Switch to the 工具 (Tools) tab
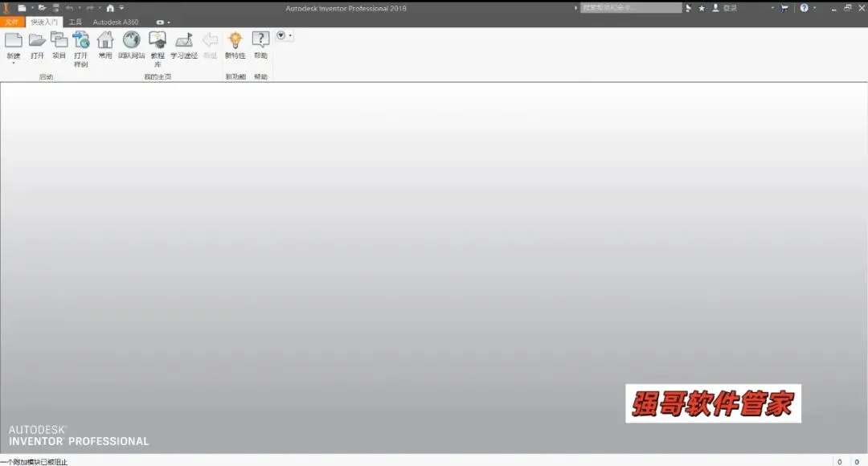Screen dimensions: 868x466 pos(76,22)
